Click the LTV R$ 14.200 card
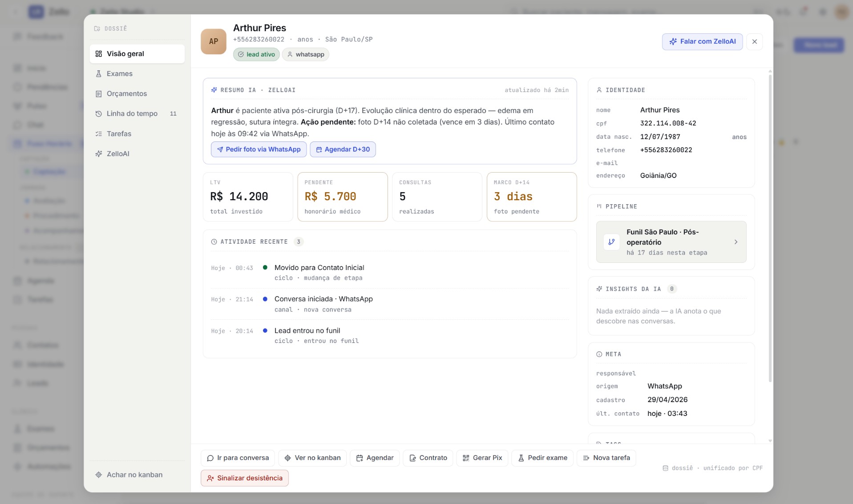The image size is (853, 504). [x=248, y=197]
